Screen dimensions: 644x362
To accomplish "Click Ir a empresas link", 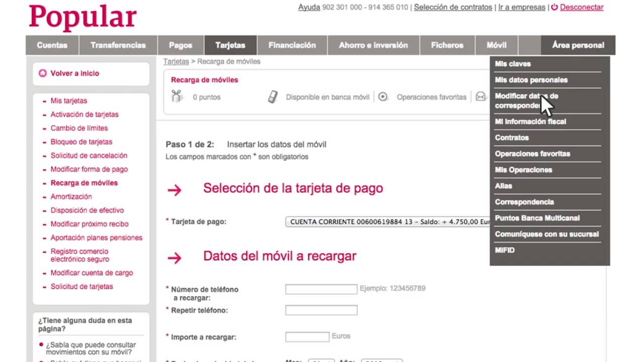I will click(x=522, y=8).
